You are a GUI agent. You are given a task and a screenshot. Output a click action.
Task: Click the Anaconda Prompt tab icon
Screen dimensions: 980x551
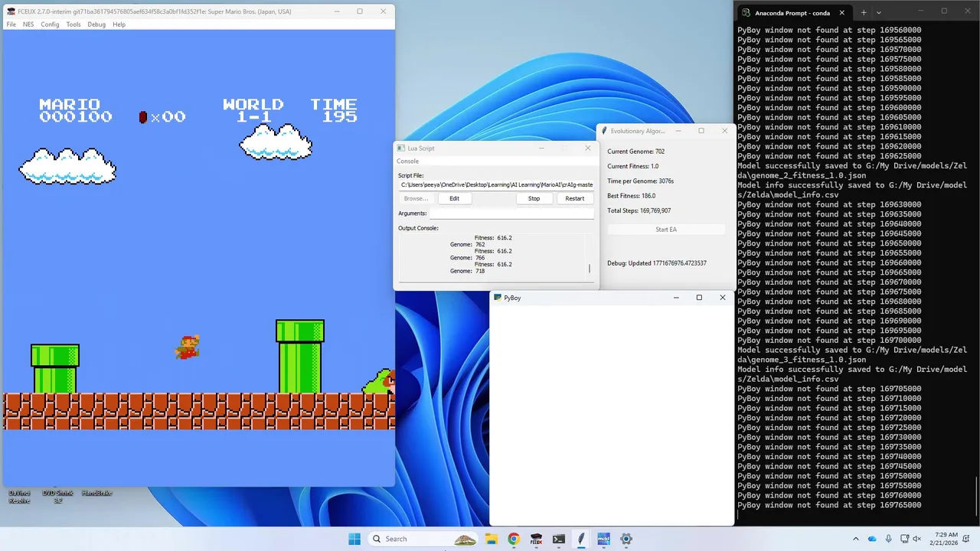tap(746, 13)
